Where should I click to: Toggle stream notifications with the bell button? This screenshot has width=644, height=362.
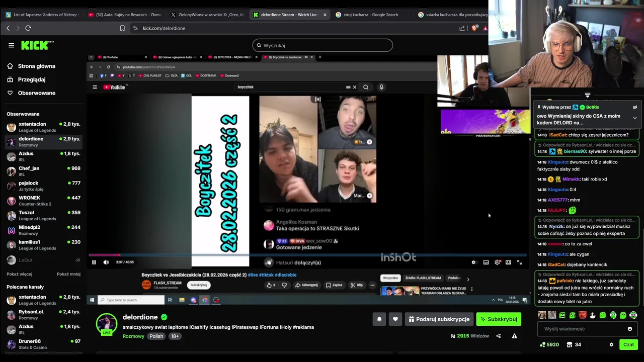(x=379, y=319)
